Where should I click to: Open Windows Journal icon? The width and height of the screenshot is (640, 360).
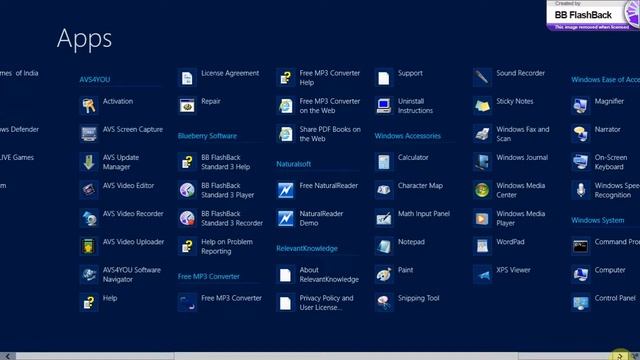coord(482,162)
